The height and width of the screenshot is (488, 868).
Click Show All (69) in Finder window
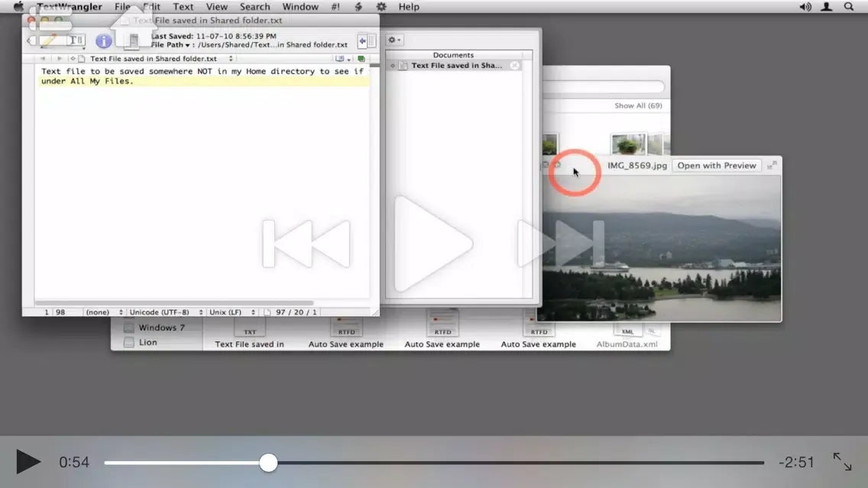(638, 105)
